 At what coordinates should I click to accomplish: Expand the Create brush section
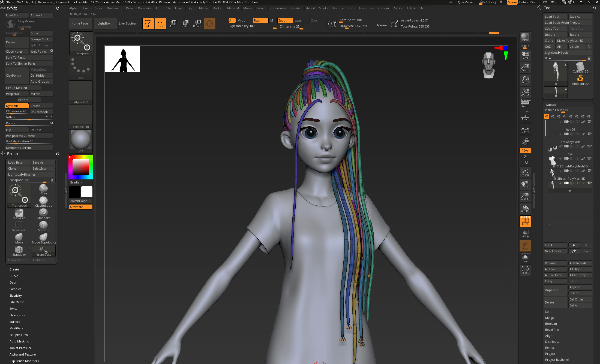point(14,269)
